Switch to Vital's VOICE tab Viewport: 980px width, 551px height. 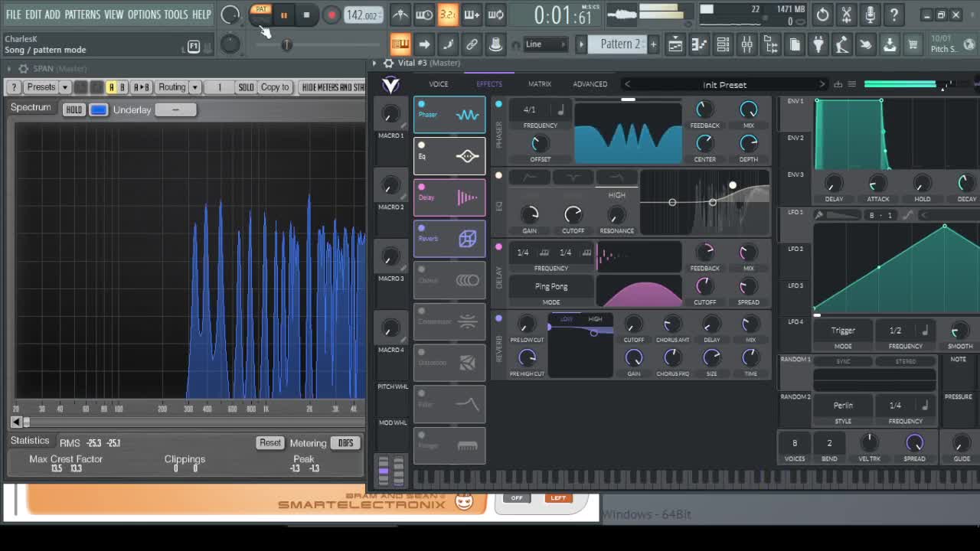pos(439,84)
